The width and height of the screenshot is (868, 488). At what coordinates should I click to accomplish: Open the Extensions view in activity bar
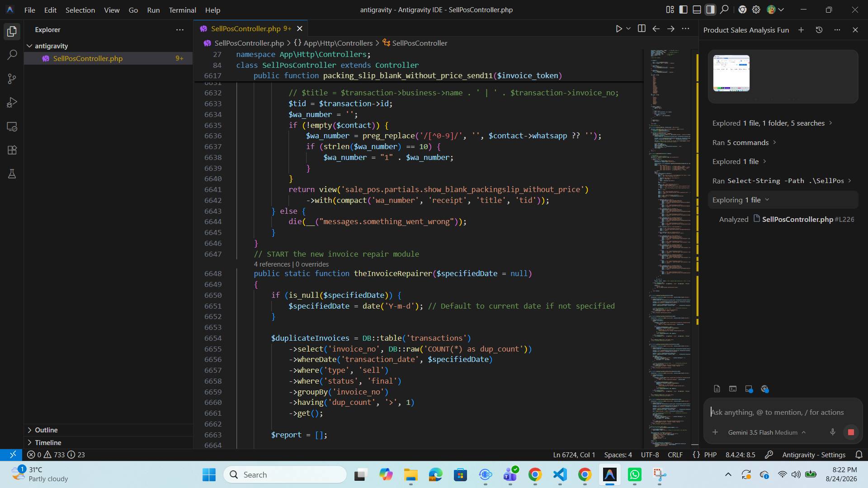[12, 150]
